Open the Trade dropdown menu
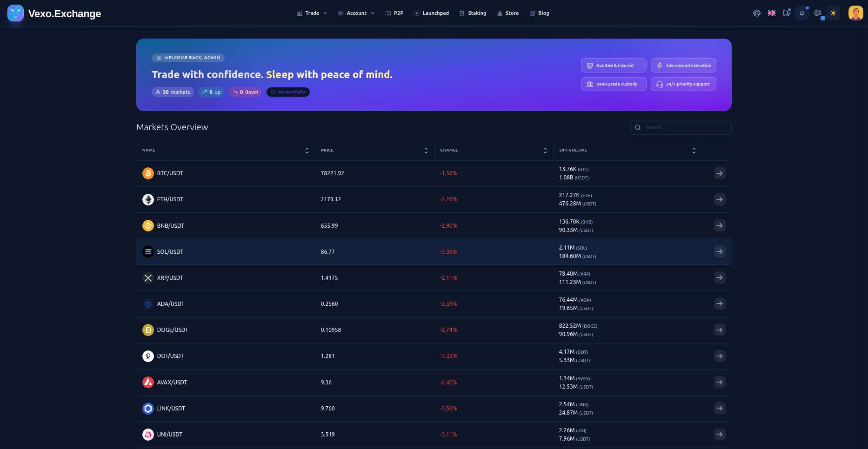This screenshot has width=868, height=449. [312, 13]
